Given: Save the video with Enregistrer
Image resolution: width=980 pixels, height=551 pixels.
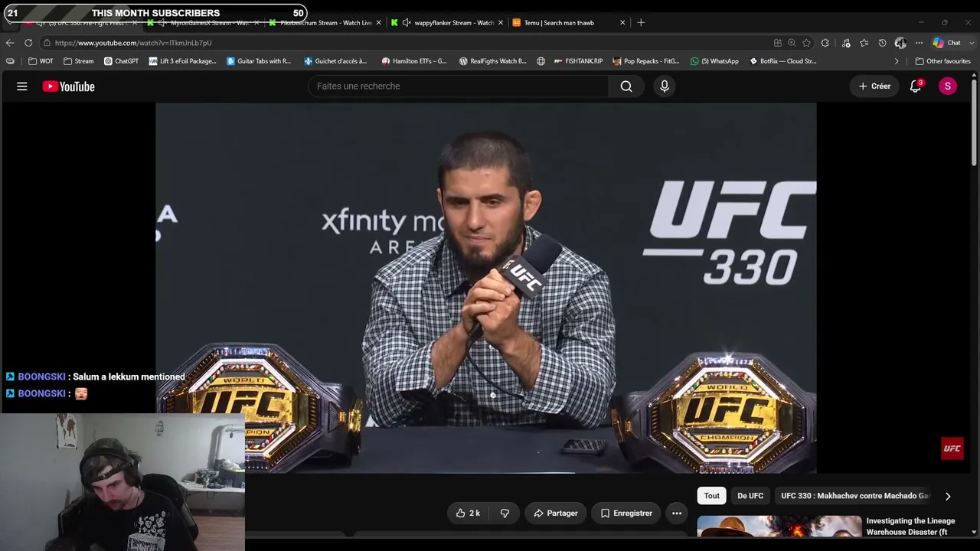Looking at the screenshot, I should (626, 514).
